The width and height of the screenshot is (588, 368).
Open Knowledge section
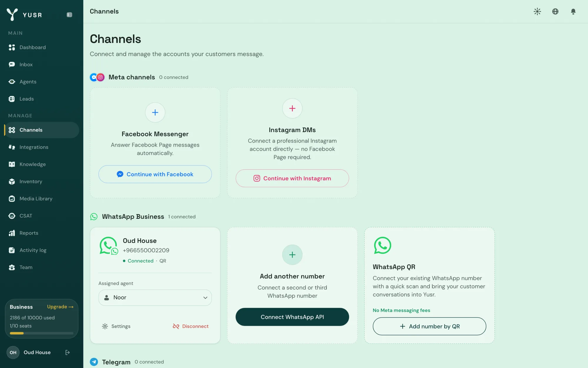coord(41,164)
